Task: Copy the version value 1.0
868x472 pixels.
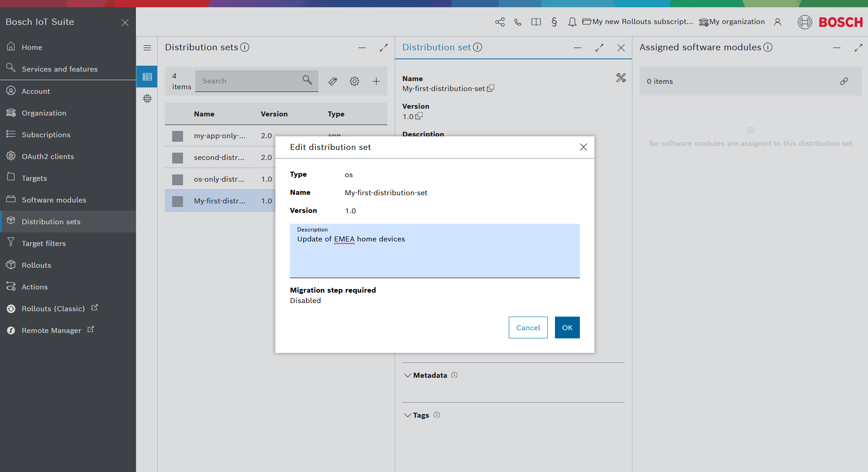Action: tap(419, 116)
